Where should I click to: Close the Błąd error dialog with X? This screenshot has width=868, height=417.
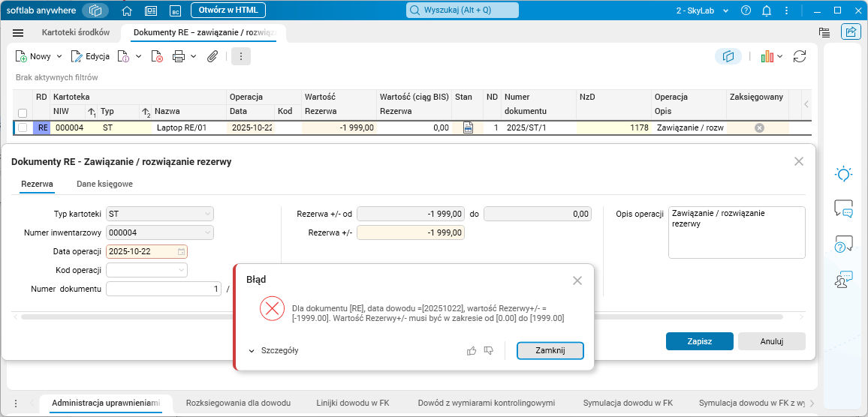click(577, 280)
